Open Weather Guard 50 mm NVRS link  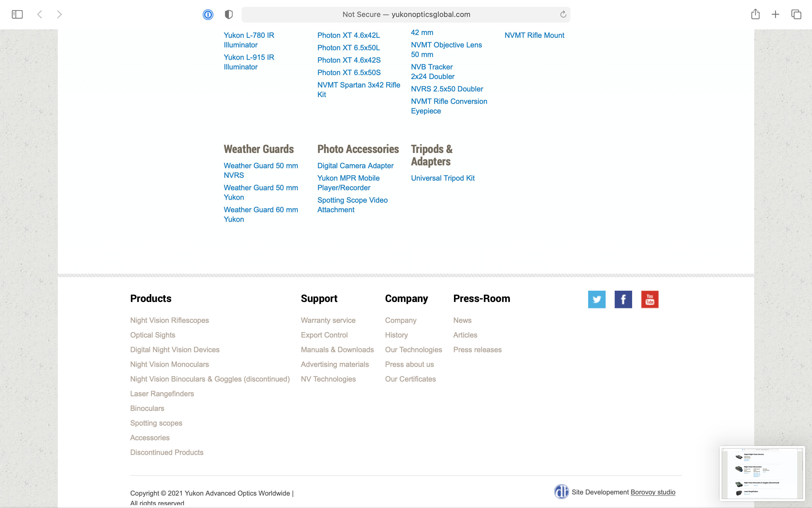pyautogui.click(x=261, y=170)
